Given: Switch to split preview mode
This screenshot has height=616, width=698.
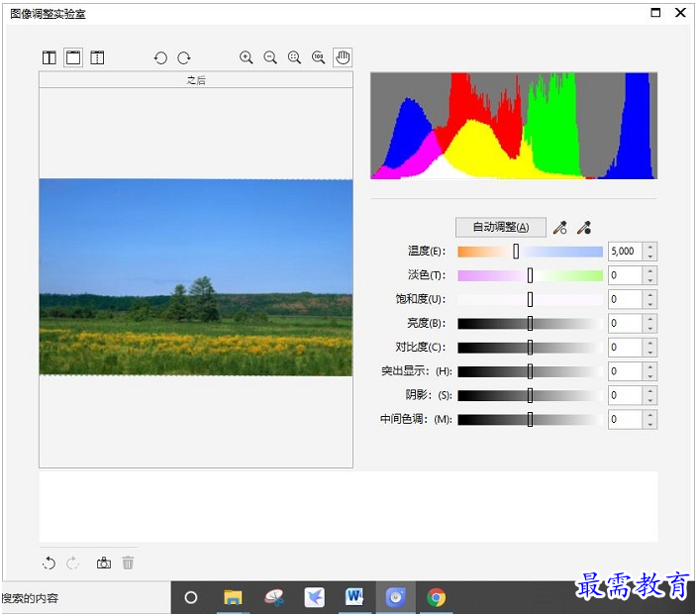Looking at the screenshot, I should tap(97, 57).
